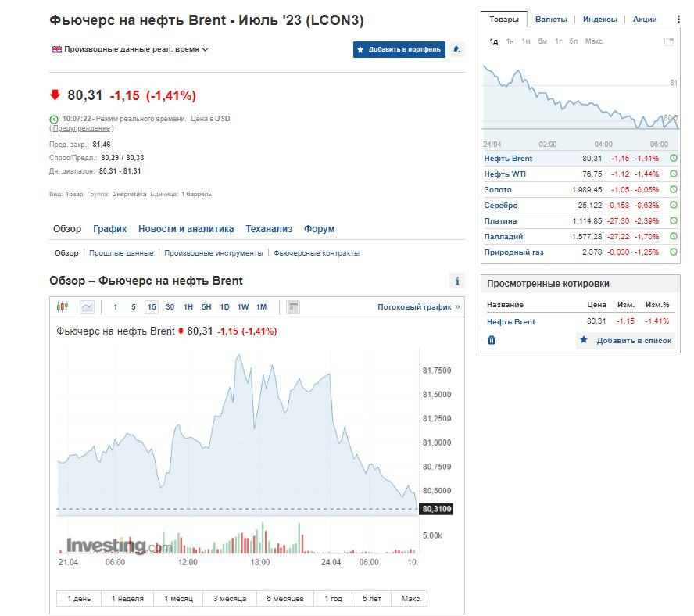Set the chart range to 1 год
694x616 pixels.
[333, 598]
